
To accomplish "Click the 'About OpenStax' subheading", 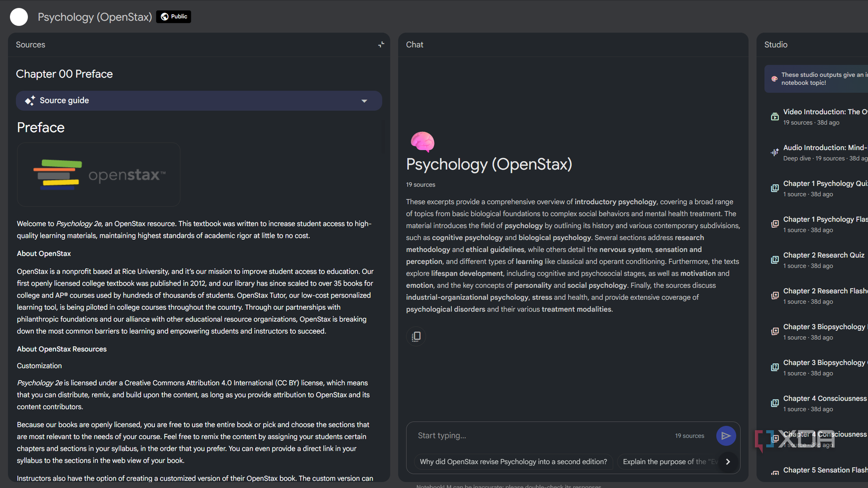I will [44, 253].
